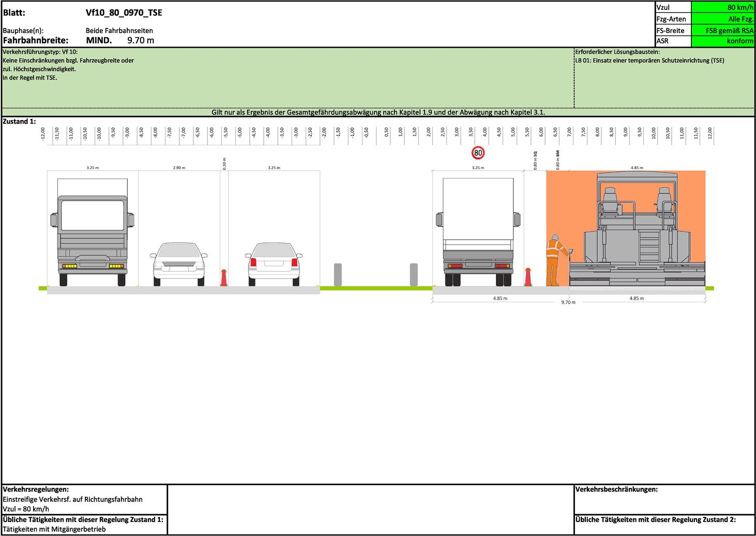This screenshot has width=756, height=536.
Task: Click the sheet name Vf10_80_0970_TSE
Action: click(124, 12)
